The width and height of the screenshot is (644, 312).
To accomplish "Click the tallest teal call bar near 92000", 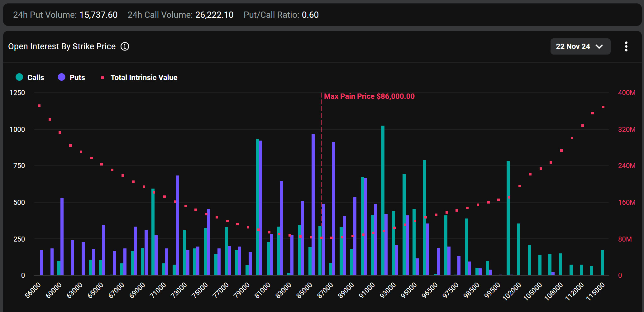I will click(383, 200).
